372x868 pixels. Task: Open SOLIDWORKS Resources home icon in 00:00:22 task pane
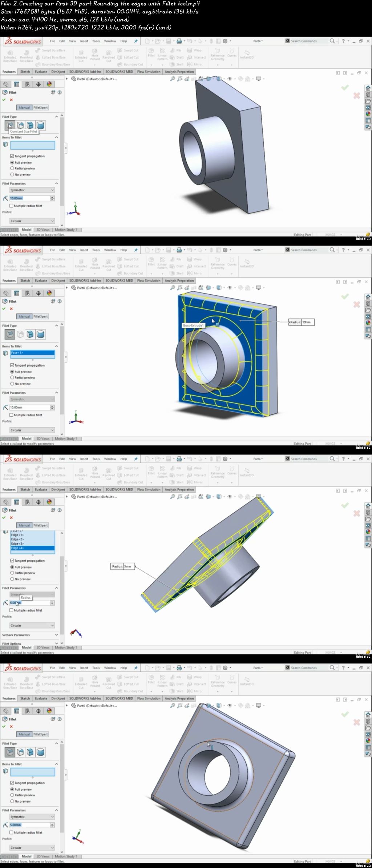click(x=368, y=88)
